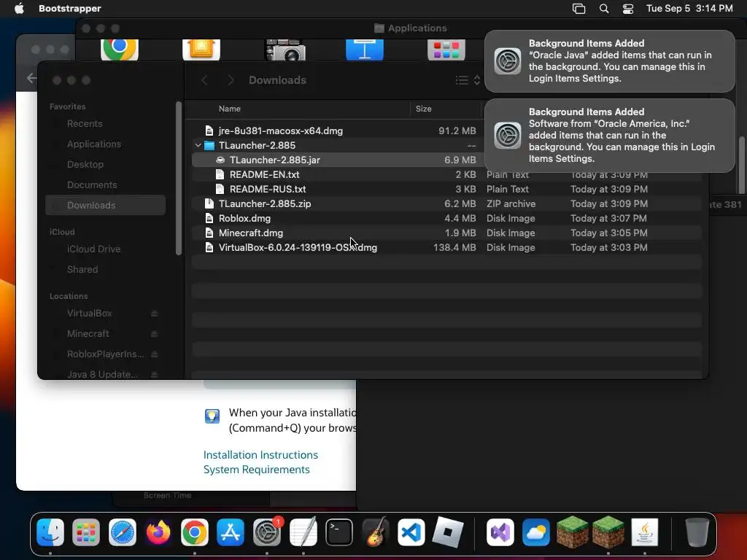
Task: Eject the Minecraft volume in sidebar
Action: coord(155,334)
